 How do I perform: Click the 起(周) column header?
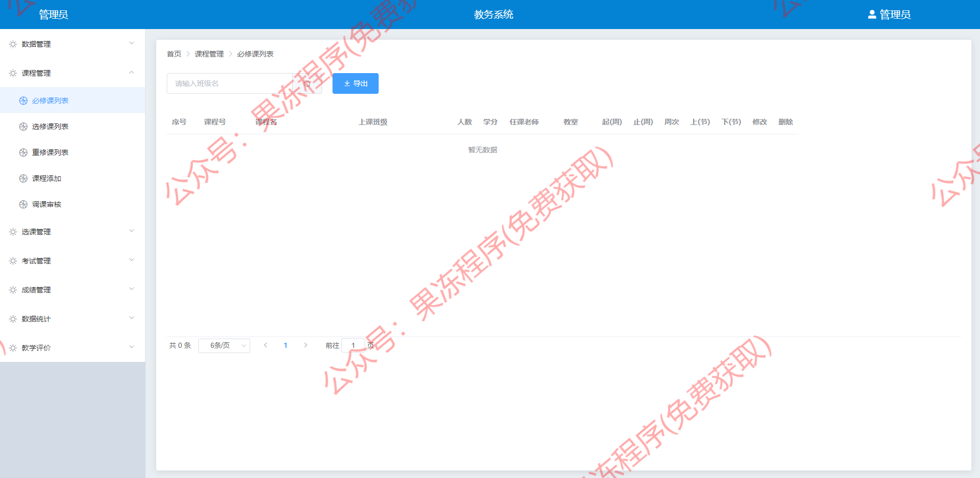pyautogui.click(x=612, y=122)
